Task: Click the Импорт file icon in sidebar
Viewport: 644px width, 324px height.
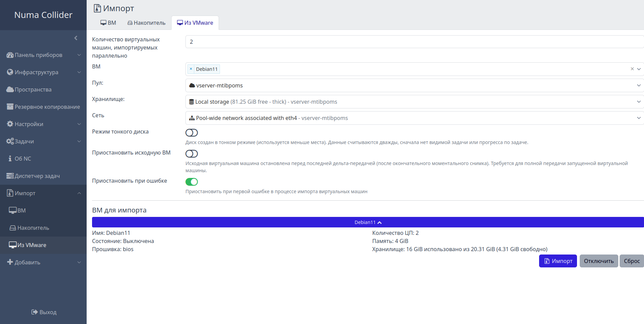Action: 10,193
